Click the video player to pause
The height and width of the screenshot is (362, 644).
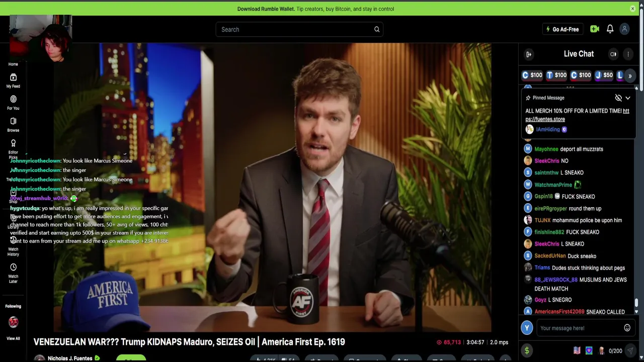tap(272, 187)
